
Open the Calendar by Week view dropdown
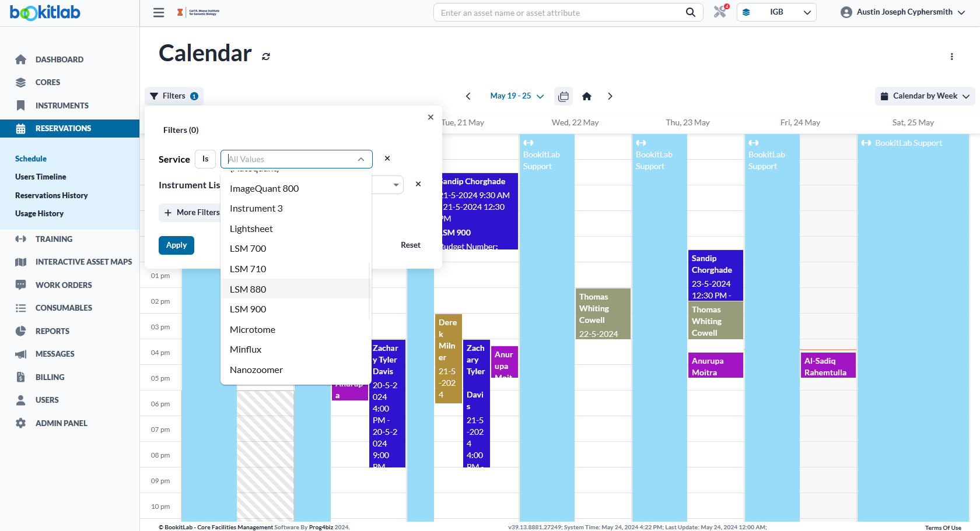click(x=925, y=96)
